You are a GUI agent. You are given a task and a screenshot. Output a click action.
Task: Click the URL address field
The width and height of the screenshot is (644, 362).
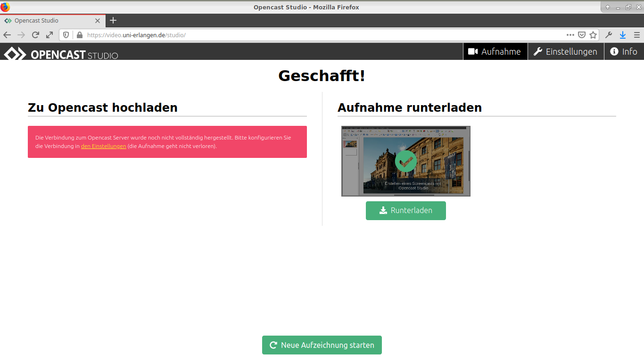(321, 35)
